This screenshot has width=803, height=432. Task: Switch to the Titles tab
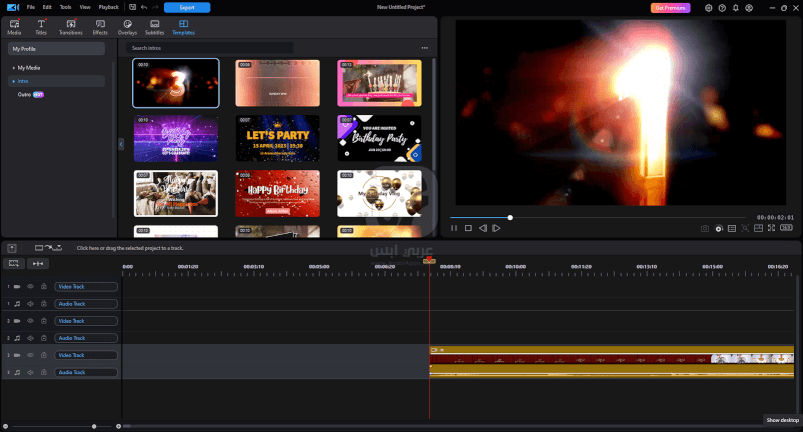click(x=41, y=26)
